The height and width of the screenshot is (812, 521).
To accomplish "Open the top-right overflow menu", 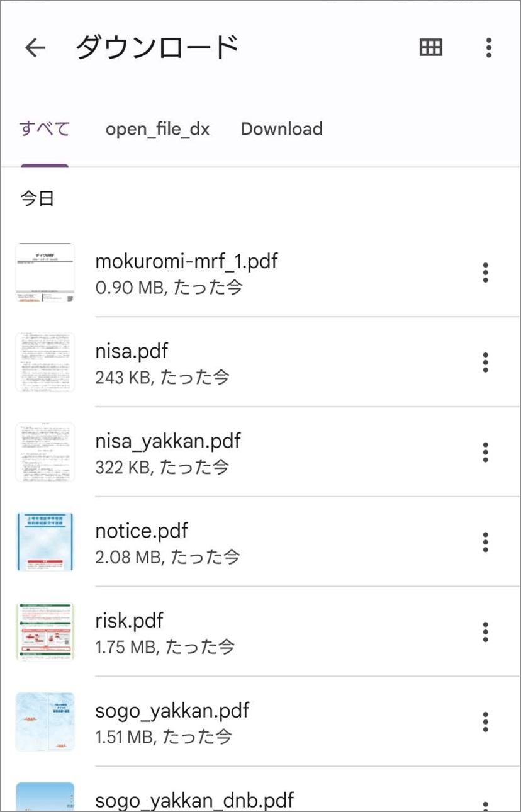I will point(489,48).
